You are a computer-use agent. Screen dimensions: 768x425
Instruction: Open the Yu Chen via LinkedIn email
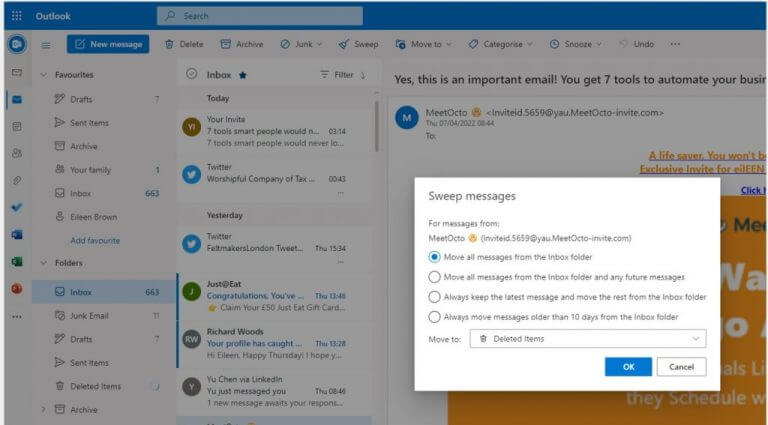click(276, 391)
